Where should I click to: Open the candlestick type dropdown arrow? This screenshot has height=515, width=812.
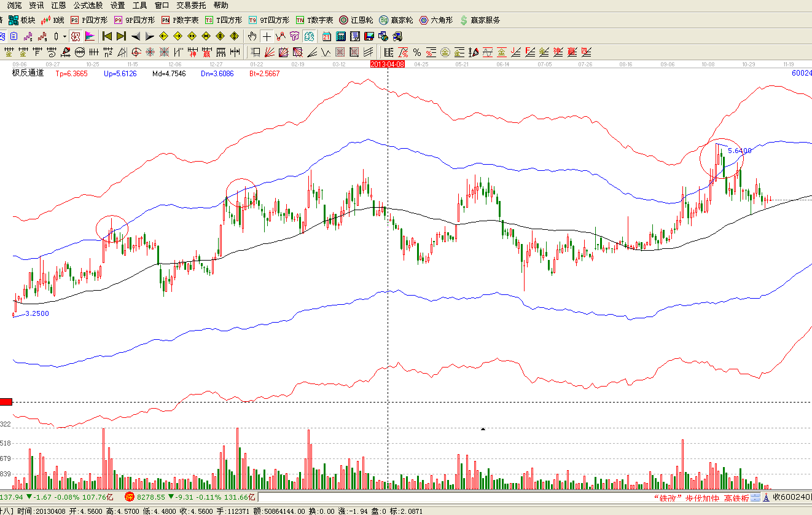(64, 36)
